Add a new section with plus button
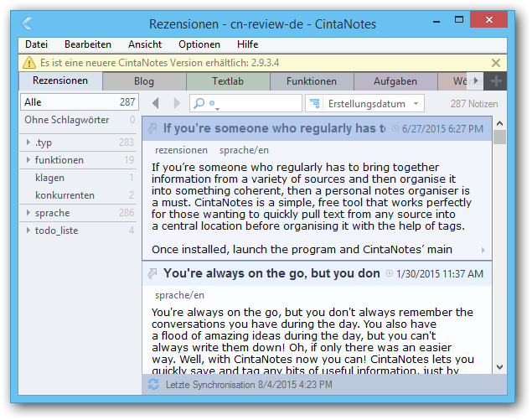This screenshot has width=532, height=420. point(495,81)
